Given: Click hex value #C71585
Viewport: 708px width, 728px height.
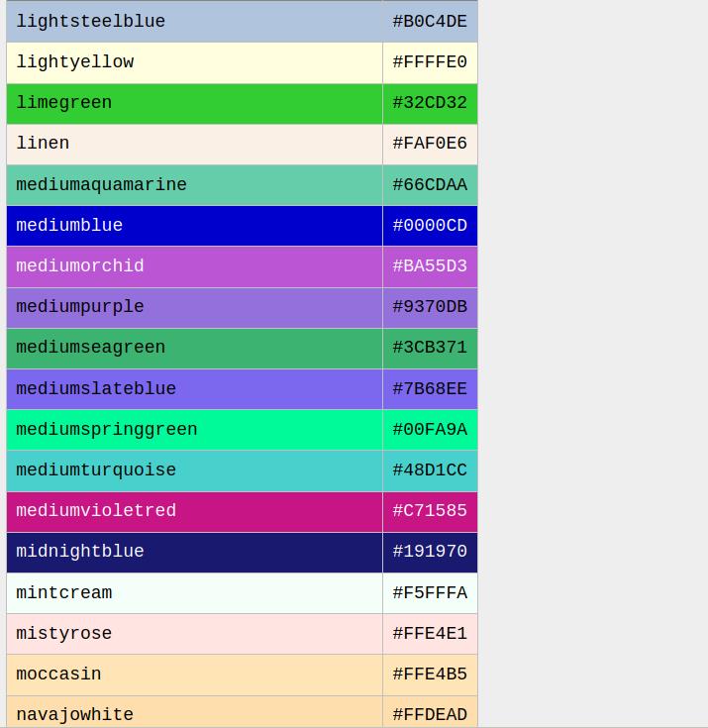Looking at the screenshot, I should click(430, 511).
